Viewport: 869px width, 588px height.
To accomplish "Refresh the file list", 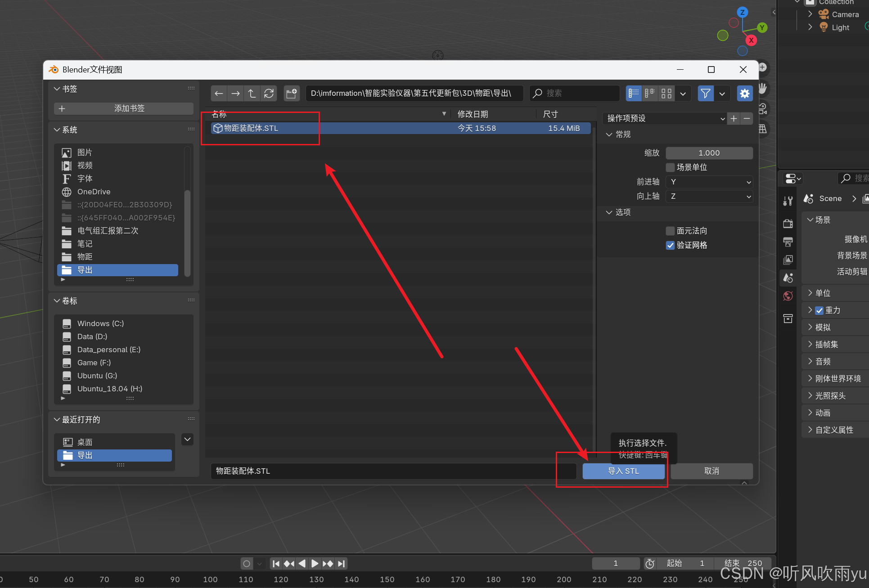I will (269, 93).
